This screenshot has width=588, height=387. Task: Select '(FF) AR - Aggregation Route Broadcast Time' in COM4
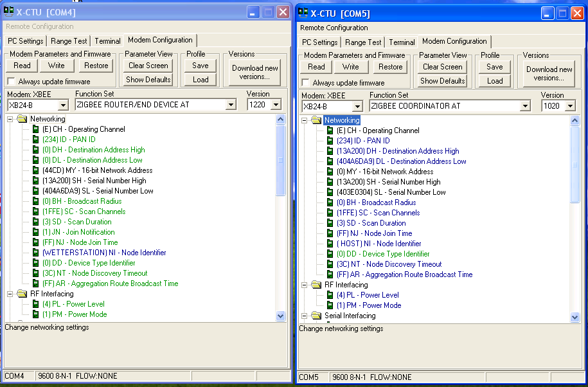pos(111,284)
